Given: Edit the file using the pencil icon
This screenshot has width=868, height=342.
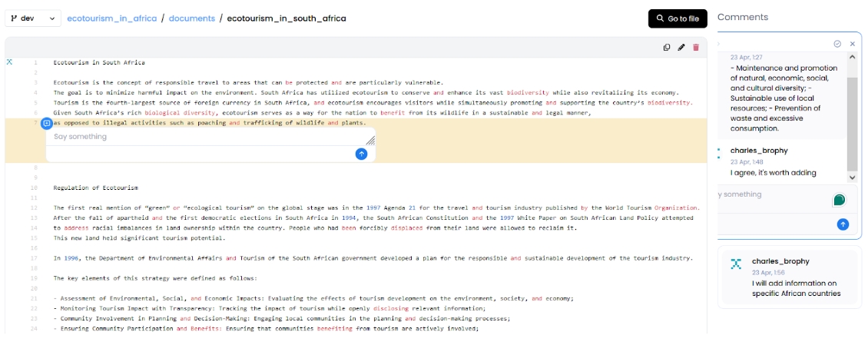Looking at the screenshot, I should tap(681, 48).
